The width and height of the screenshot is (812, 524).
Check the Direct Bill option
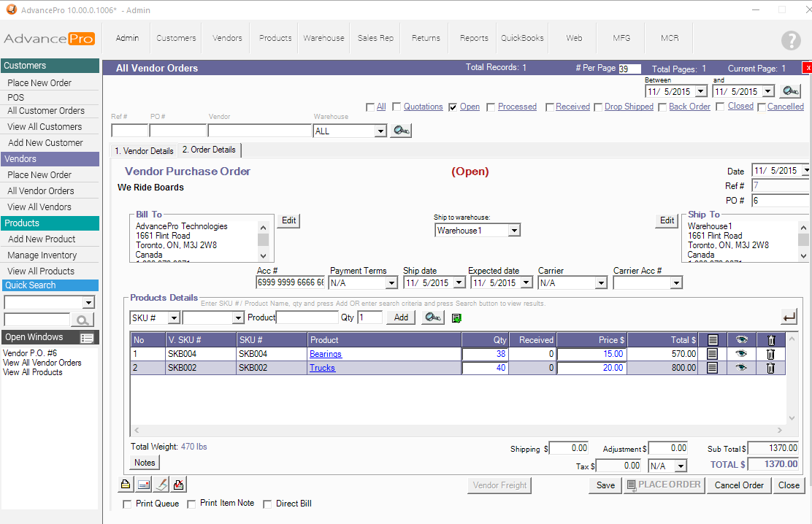pyautogui.click(x=267, y=504)
